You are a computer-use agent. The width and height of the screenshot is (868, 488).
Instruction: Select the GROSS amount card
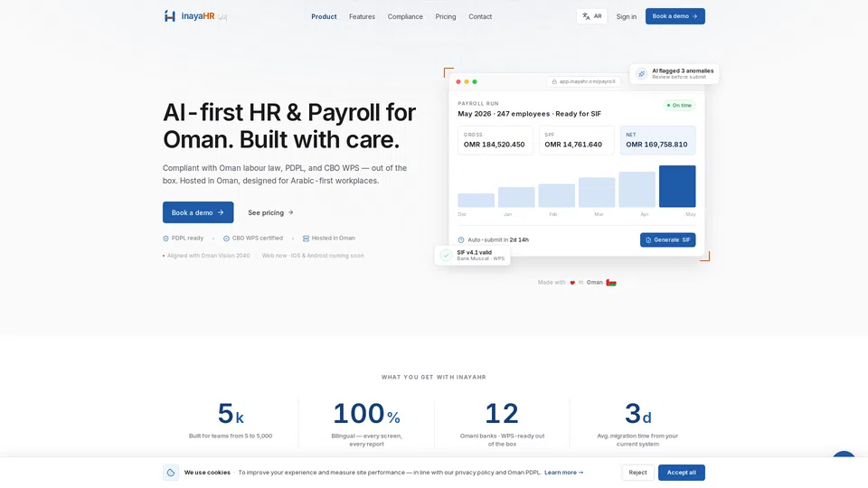[495, 140]
